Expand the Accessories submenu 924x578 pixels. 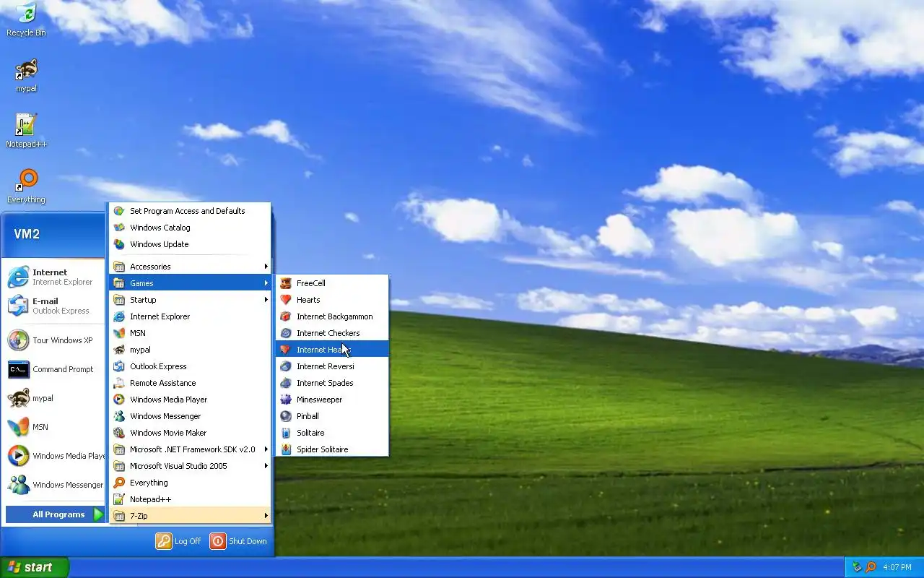(x=191, y=267)
